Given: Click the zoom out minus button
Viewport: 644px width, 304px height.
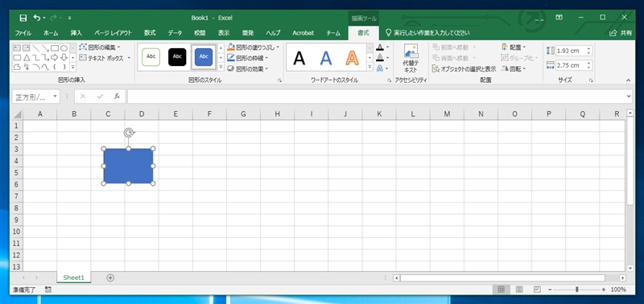Looking at the screenshot, I should (551, 290).
